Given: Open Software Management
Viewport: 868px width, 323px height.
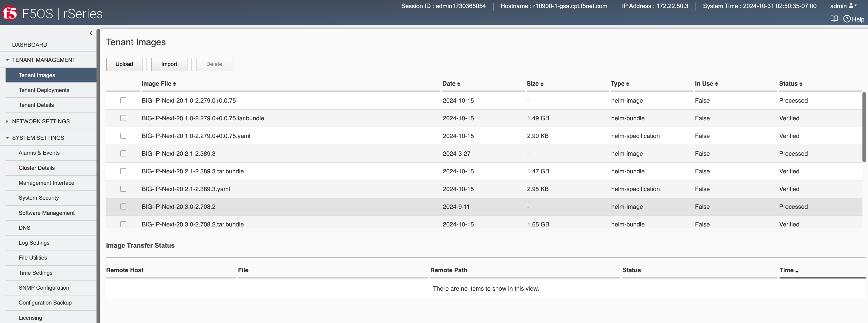Looking at the screenshot, I should pyautogui.click(x=46, y=213).
